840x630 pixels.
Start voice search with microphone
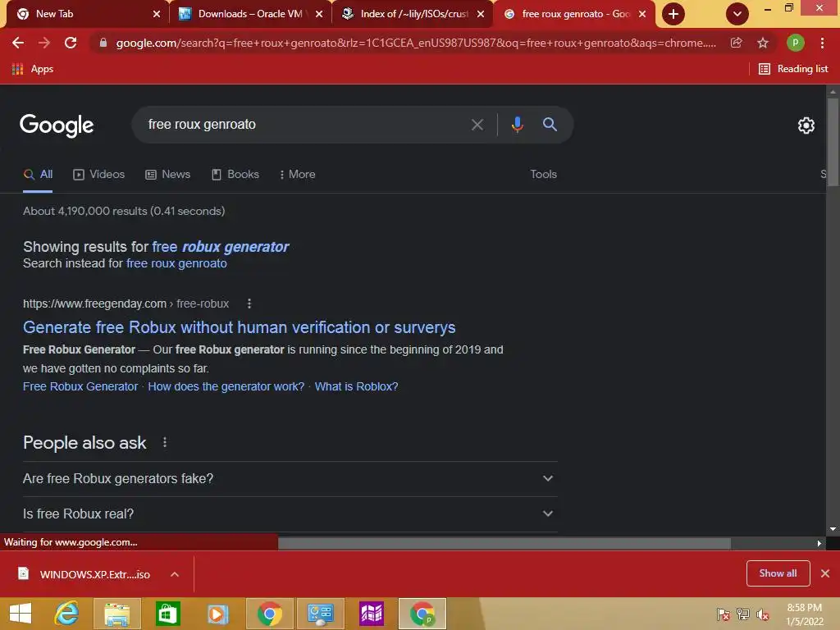[x=517, y=125]
